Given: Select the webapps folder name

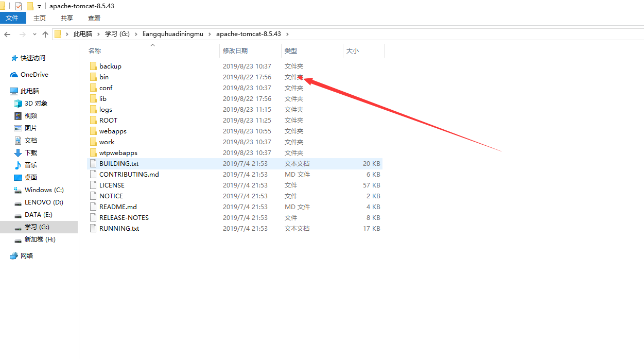Looking at the screenshot, I should [x=113, y=131].
